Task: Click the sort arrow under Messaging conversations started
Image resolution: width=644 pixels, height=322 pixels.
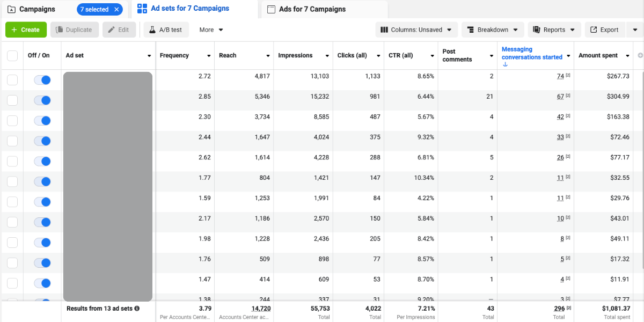Action: (505, 64)
